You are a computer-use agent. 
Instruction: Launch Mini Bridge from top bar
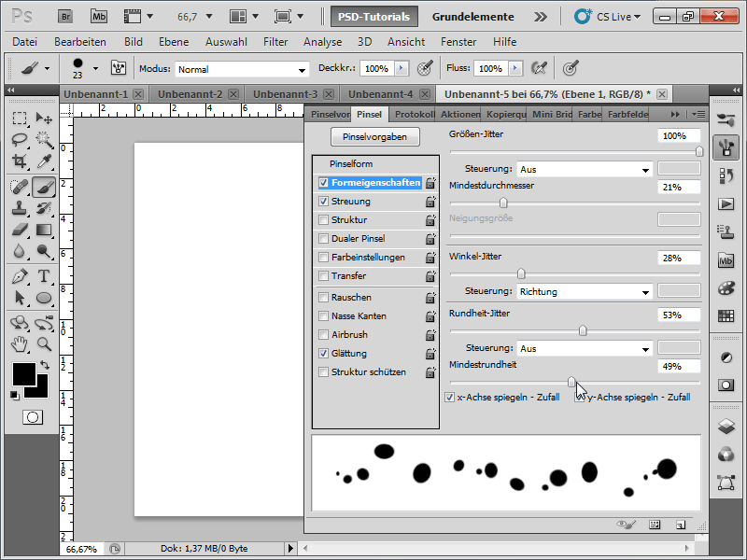pyautogui.click(x=99, y=17)
